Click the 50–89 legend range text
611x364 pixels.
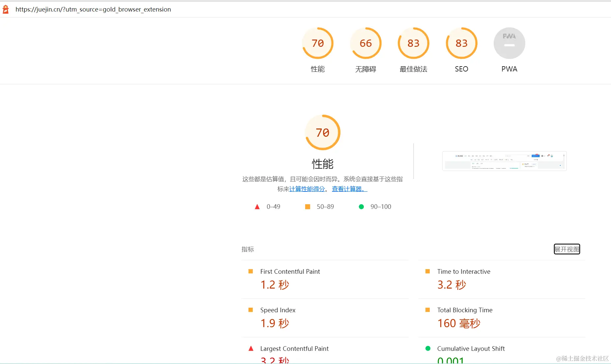point(325,207)
